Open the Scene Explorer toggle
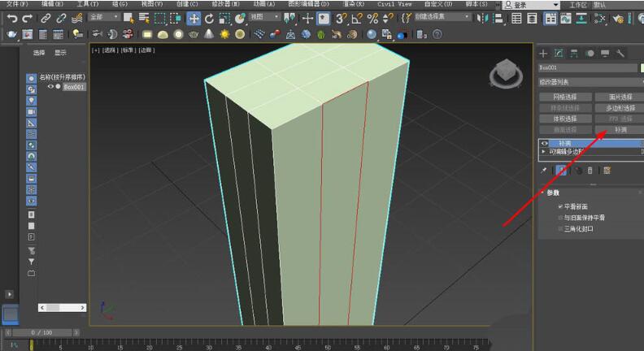The width and height of the screenshot is (644, 351). [516, 19]
